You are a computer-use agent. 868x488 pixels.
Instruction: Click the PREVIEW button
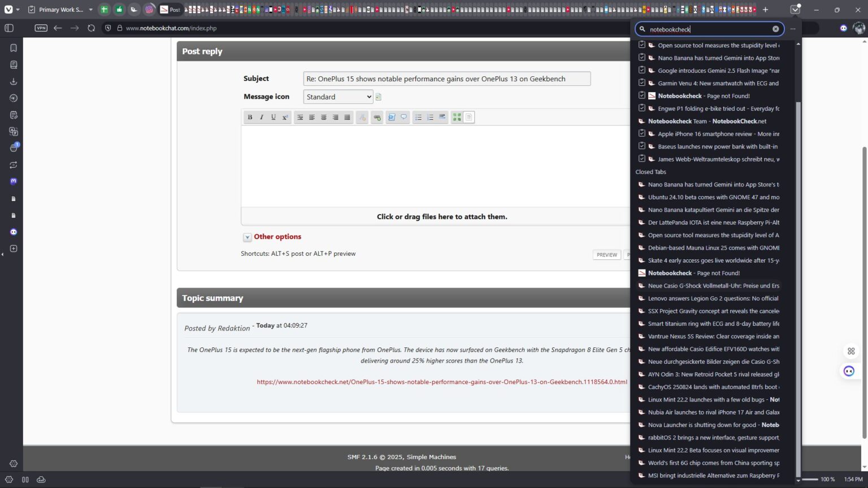[606, 255]
